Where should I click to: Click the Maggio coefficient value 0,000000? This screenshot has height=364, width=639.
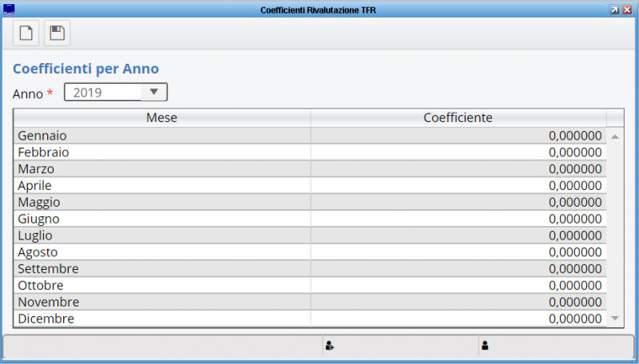575,203
